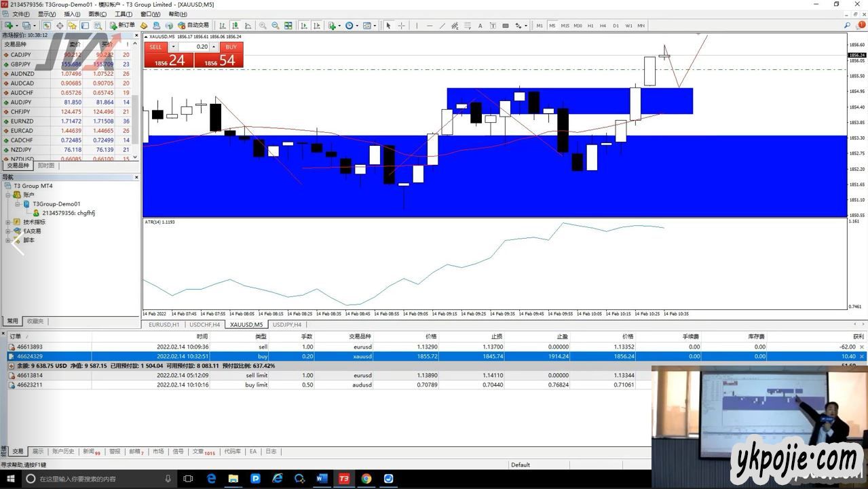Toggle 自动交易 (AutoTrading) on or off
868x489 pixels.
coord(193,26)
